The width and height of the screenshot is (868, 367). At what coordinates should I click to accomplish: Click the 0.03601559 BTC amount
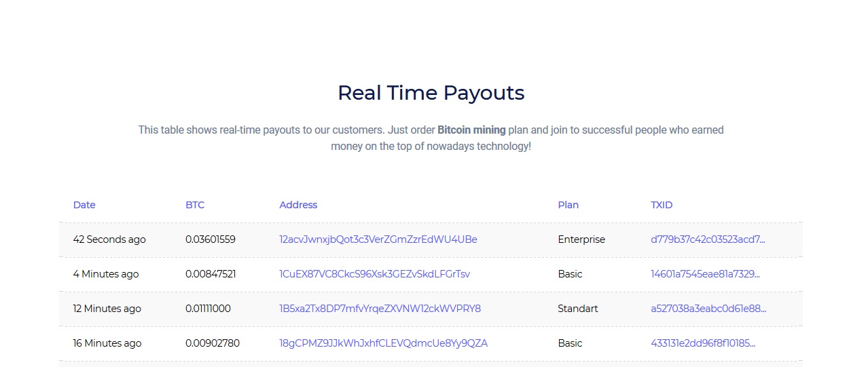211,239
